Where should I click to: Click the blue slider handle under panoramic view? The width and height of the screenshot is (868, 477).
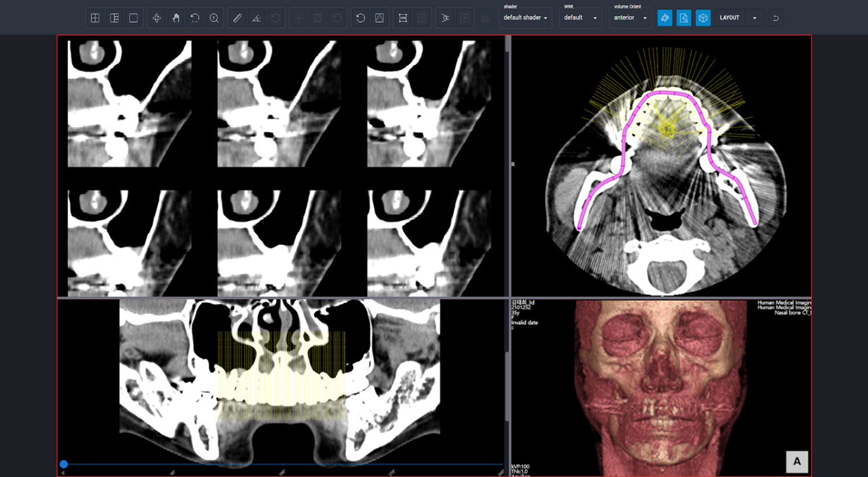coord(64,464)
